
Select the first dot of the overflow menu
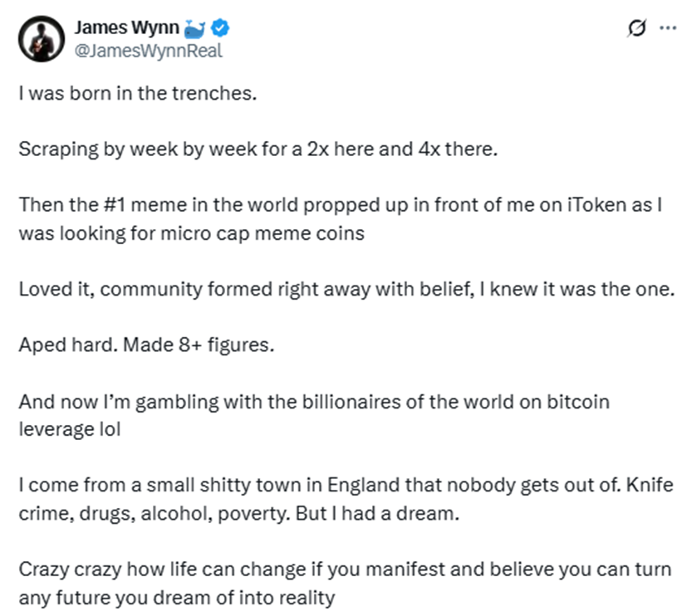click(x=662, y=28)
